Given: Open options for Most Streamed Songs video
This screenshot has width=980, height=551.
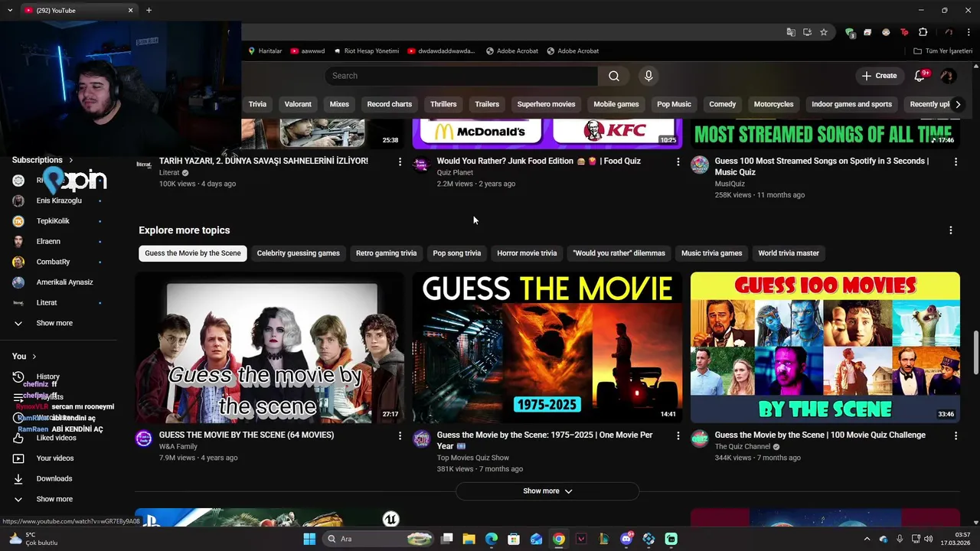Looking at the screenshot, I should (x=955, y=161).
